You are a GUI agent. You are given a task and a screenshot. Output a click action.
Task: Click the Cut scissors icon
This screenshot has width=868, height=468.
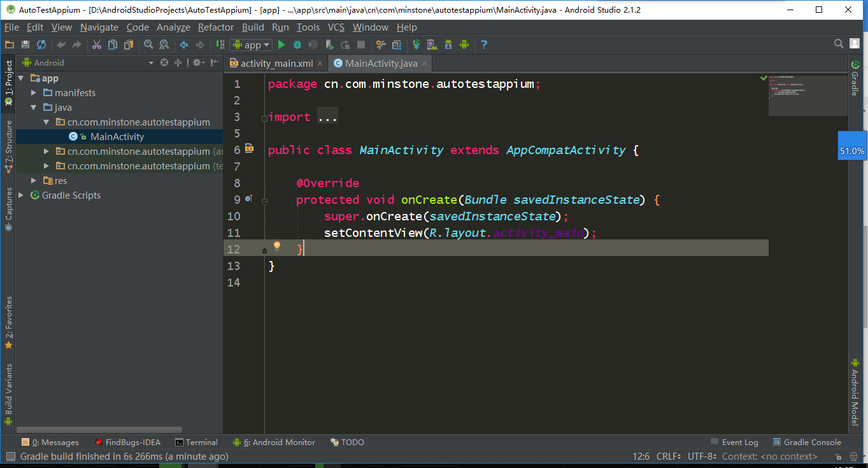point(96,45)
